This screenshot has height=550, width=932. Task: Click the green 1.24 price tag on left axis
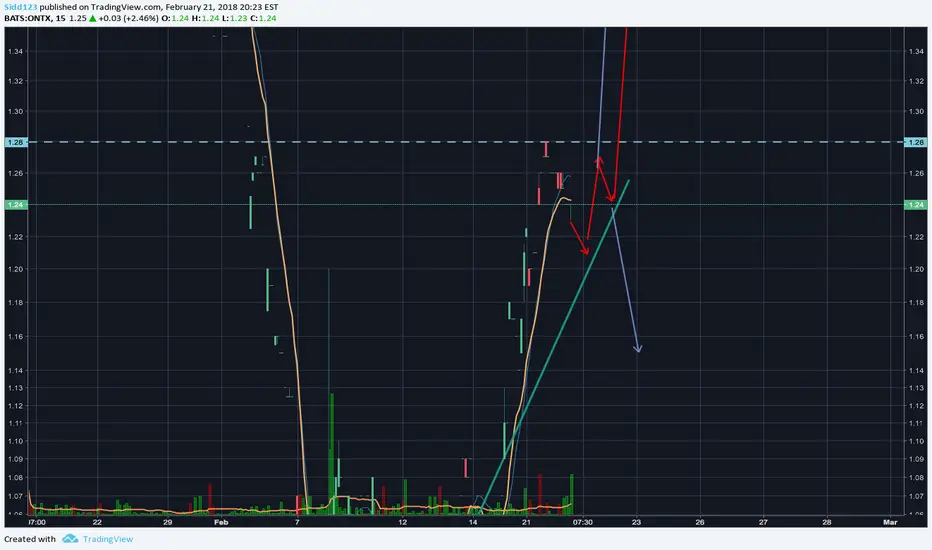(x=16, y=205)
